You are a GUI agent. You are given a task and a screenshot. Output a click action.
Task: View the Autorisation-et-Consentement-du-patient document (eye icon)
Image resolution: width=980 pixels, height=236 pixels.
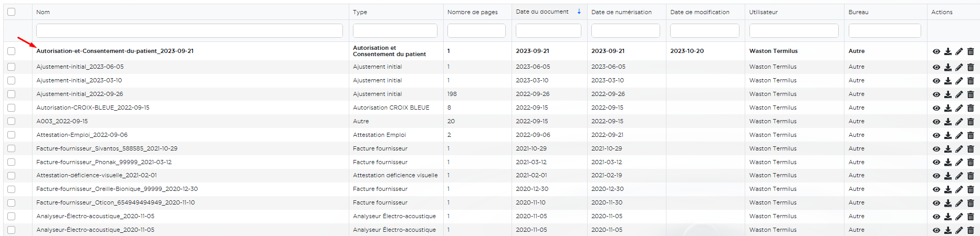click(x=936, y=51)
